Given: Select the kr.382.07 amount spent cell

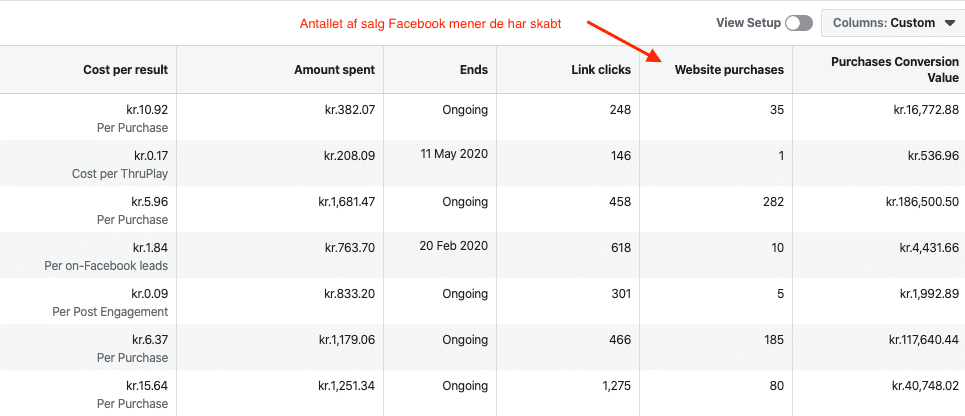Looking at the screenshot, I should [x=350, y=110].
